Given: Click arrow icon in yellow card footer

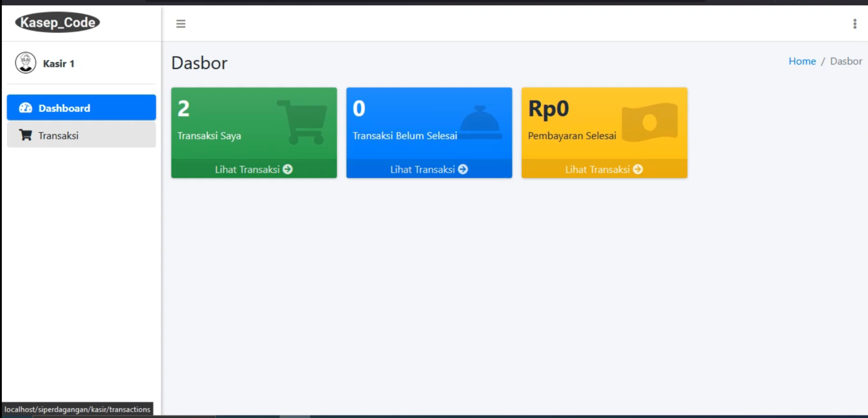Looking at the screenshot, I should (638, 169).
